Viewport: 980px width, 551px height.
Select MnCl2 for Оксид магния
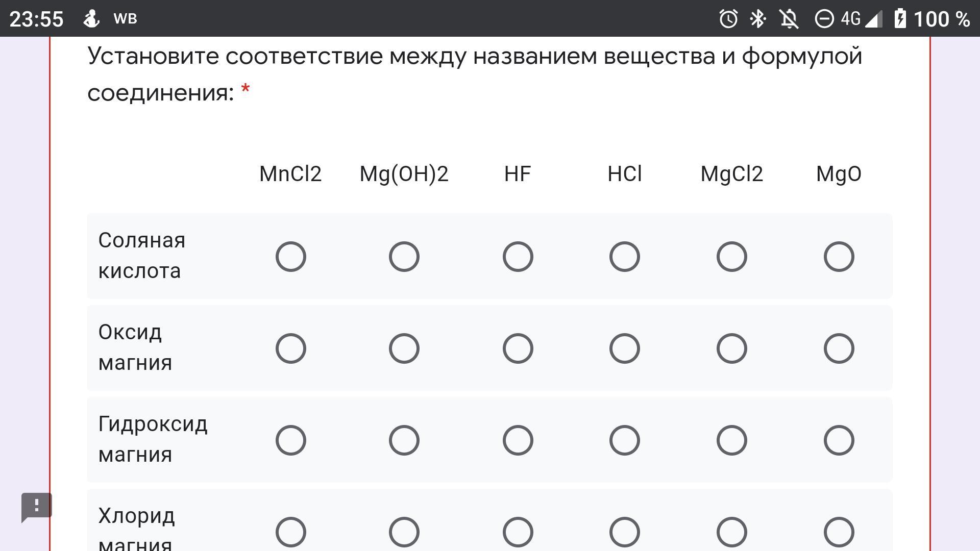coord(291,348)
